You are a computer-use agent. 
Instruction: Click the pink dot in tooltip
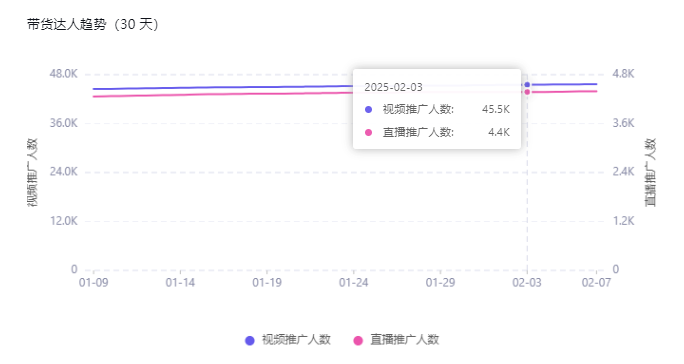click(369, 132)
